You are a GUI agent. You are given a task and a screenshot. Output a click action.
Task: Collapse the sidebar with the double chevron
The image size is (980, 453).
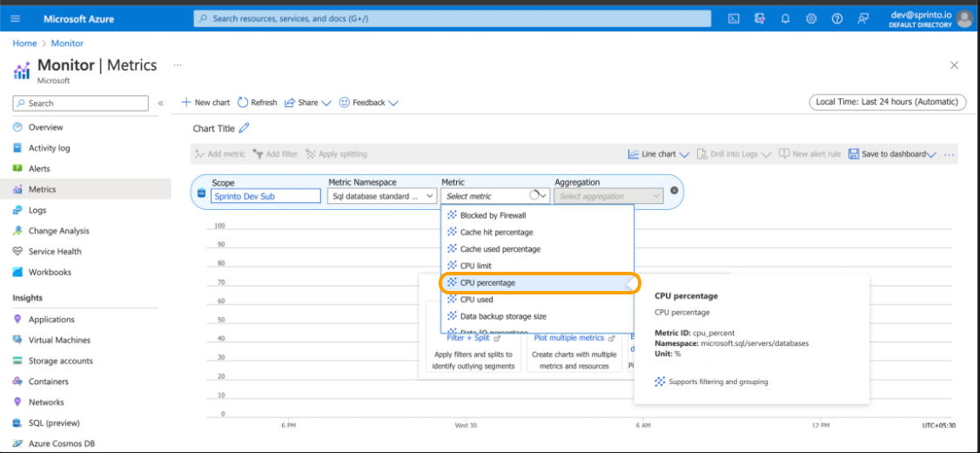(x=161, y=104)
